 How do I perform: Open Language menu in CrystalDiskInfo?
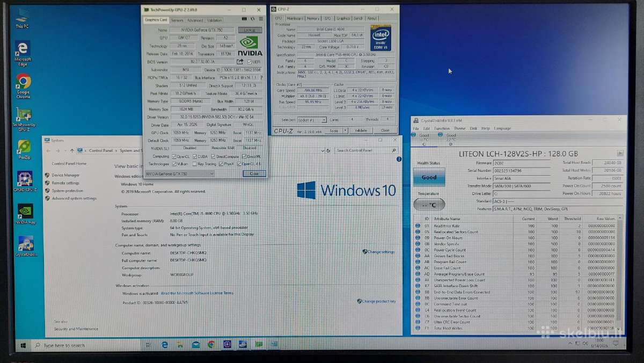click(502, 128)
